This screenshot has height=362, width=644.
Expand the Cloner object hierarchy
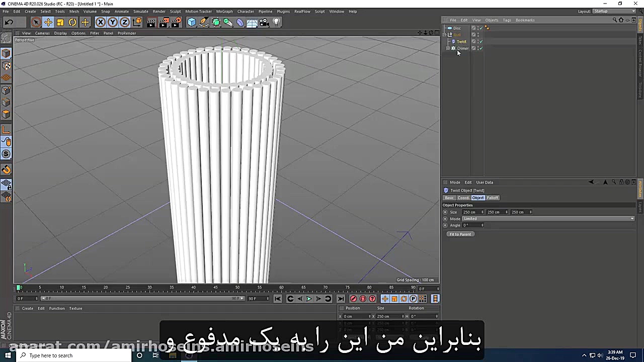click(x=448, y=48)
